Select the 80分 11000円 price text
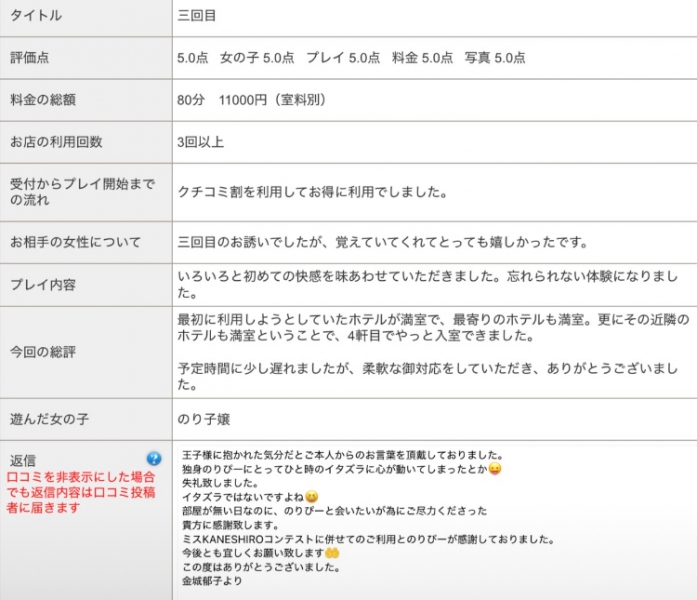Screen dimensions: 697x600 coord(252,100)
